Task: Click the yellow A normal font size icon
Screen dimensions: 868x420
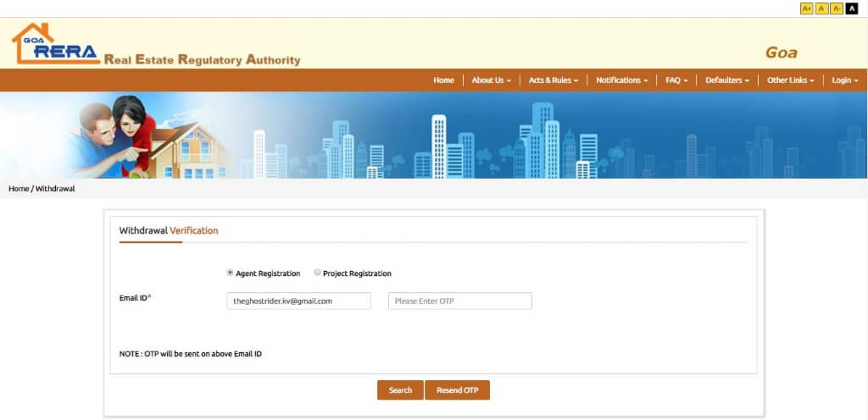Action: coord(821,8)
